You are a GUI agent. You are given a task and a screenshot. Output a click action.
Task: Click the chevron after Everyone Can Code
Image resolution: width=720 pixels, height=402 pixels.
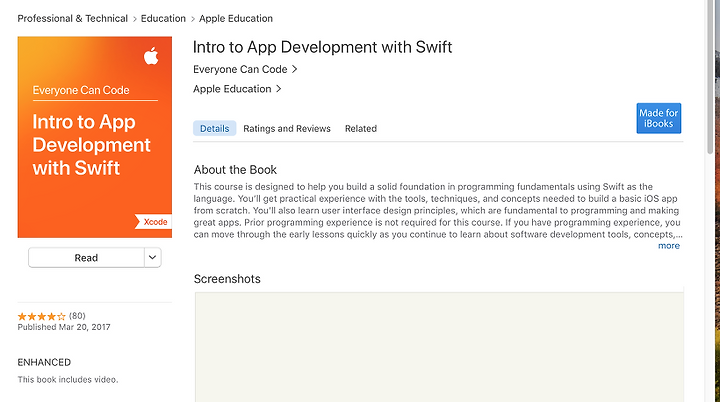pyautogui.click(x=294, y=69)
